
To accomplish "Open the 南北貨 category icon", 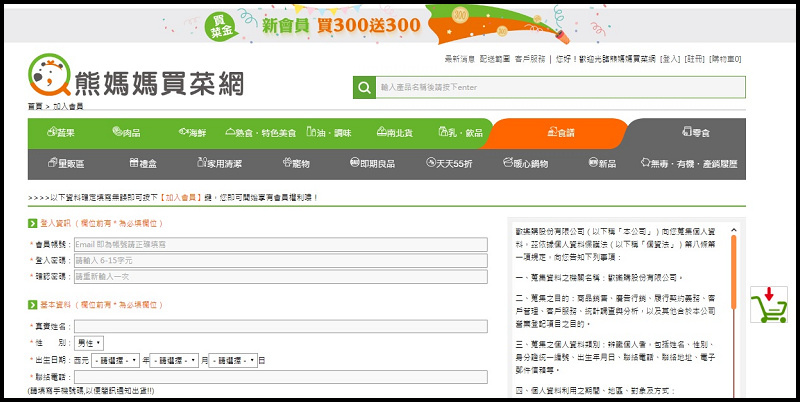I will tap(382, 132).
